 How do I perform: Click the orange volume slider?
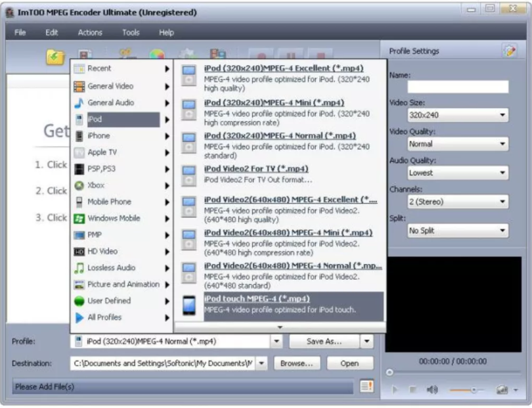pos(466,390)
